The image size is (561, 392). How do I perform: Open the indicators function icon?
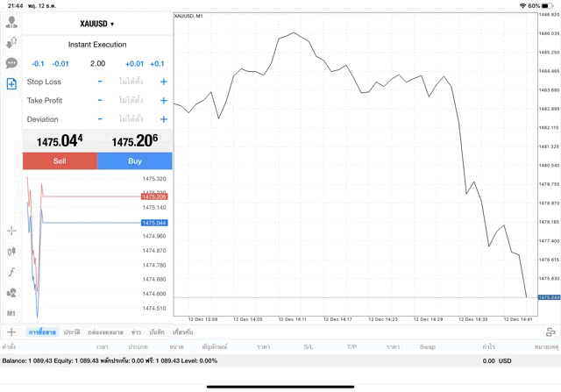click(x=11, y=272)
